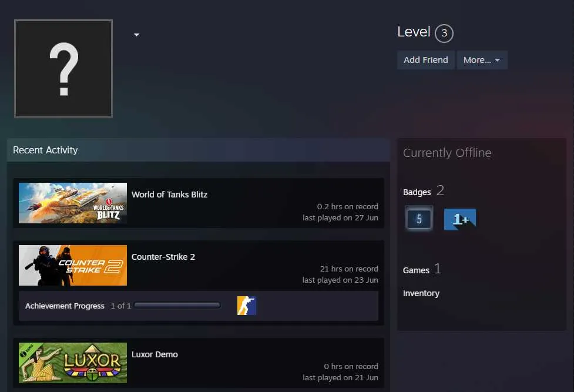574x392 pixels.
Task: Click the Counter-Strike achievement icon
Action: tap(247, 306)
